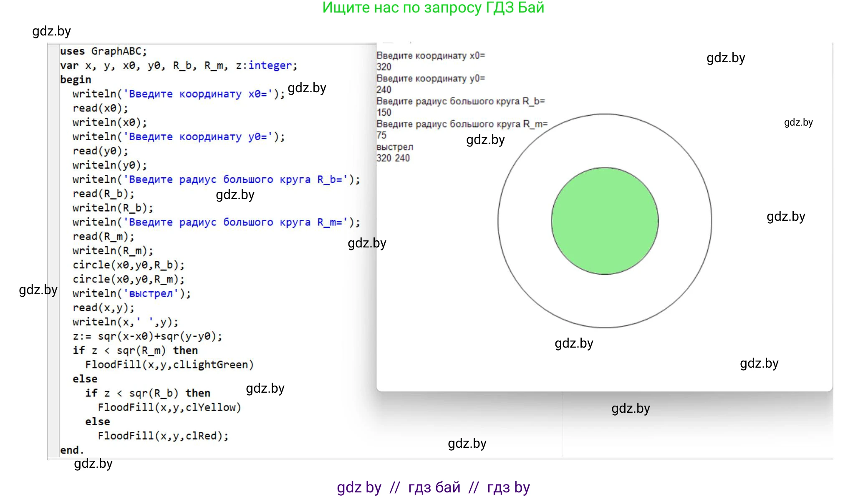The width and height of the screenshot is (868, 497).
Task: Click the 'uses GraphABC;' code line
Action: tap(103, 51)
